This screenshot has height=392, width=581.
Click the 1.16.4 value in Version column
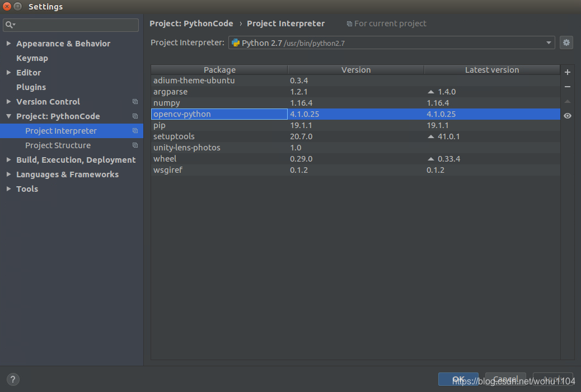tap(301, 103)
